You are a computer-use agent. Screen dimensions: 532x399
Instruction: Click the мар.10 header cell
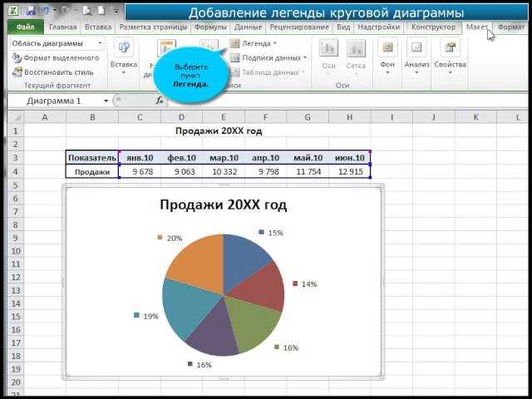(224, 158)
